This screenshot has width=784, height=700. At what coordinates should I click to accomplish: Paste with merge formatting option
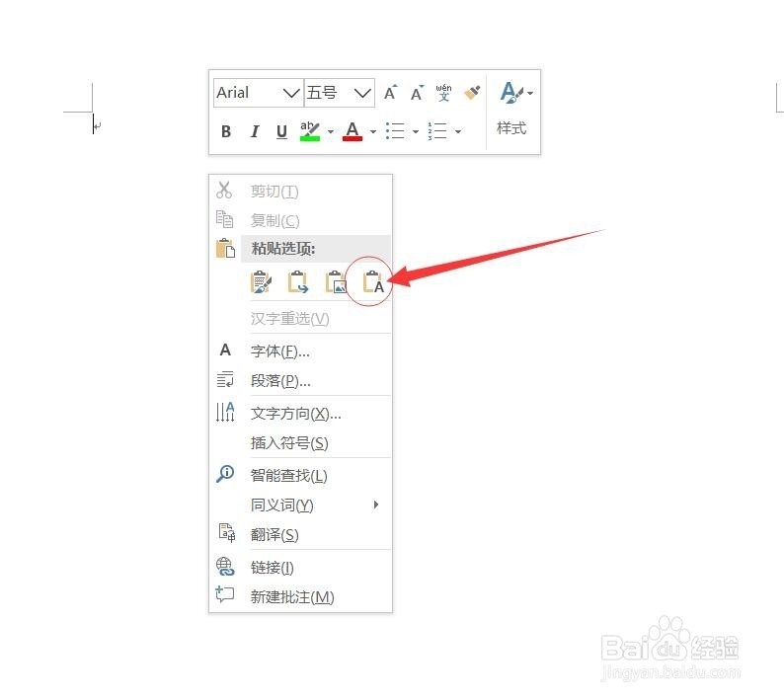[298, 282]
